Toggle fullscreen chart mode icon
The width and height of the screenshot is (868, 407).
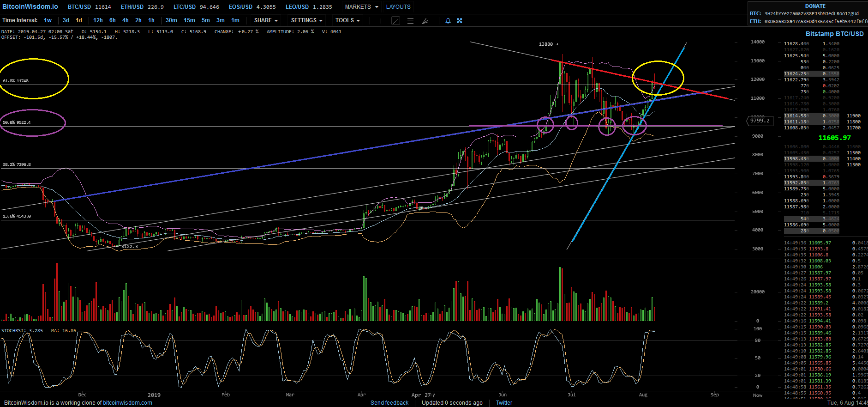pyautogui.click(x=460, y=21)
